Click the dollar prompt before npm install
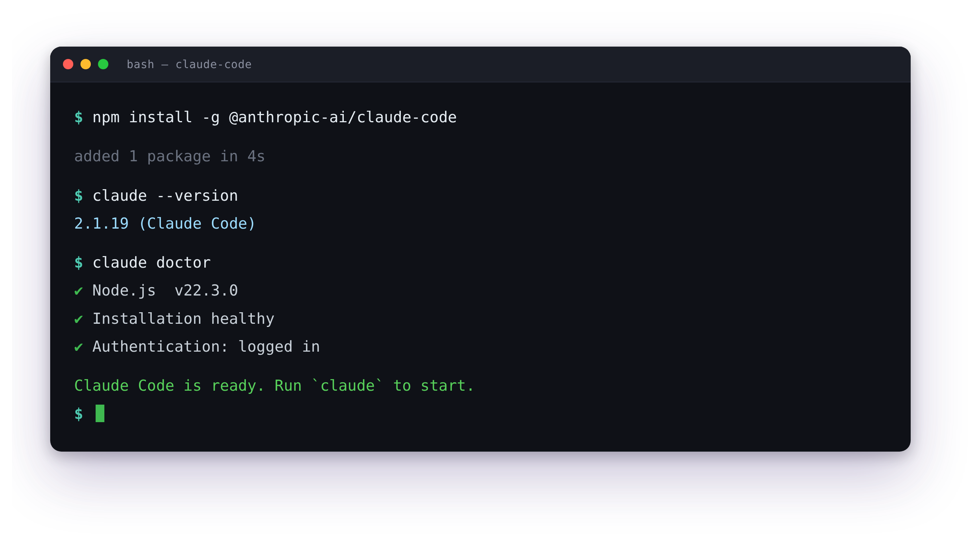The image size is (980, 546). click(x=78, y=117)
